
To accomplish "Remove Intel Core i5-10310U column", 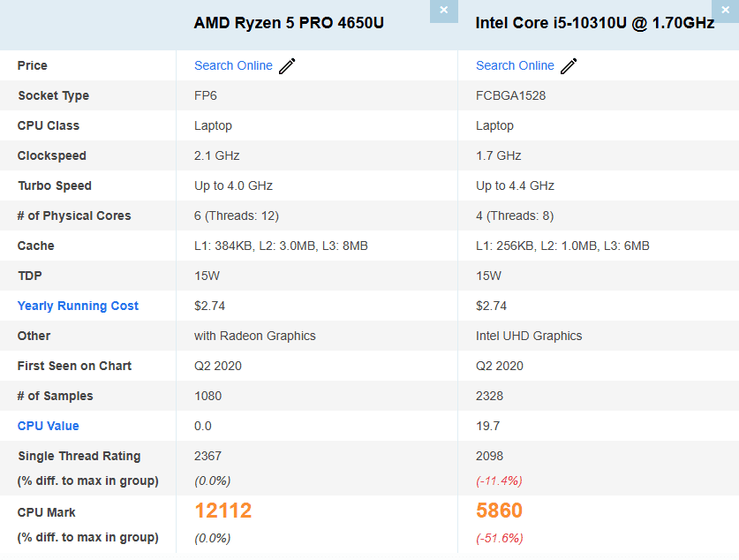I will pyautogui.click(x=727, y=11).
